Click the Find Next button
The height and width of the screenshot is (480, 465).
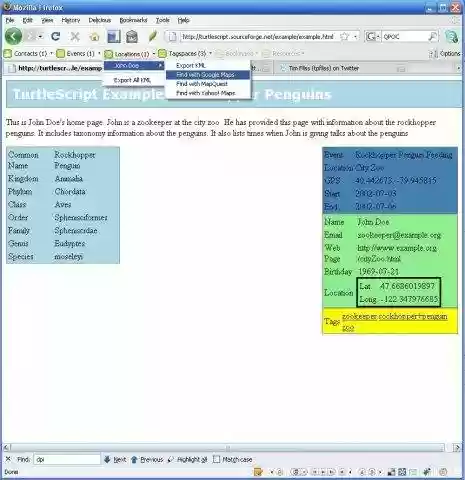[115, 459]
